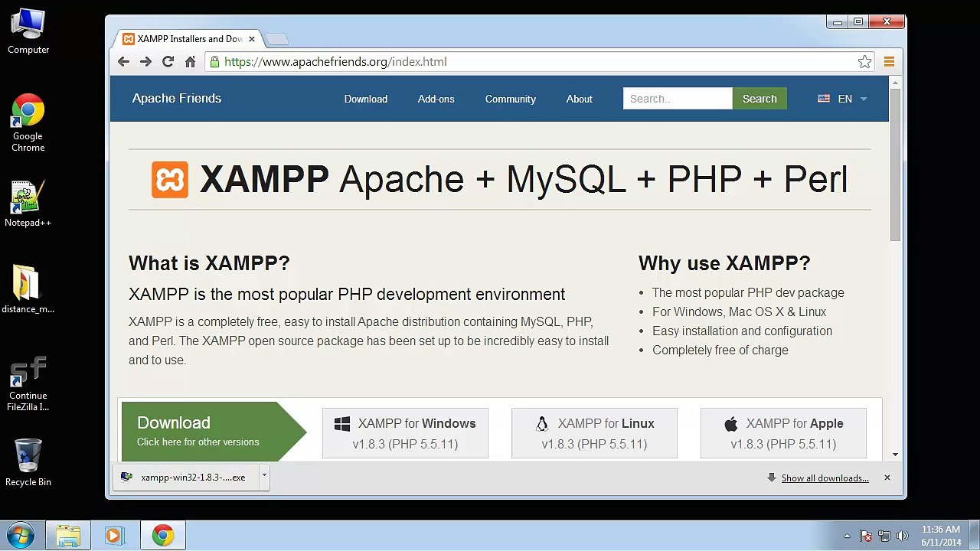
Task: Expand the EN language dropdown
Action: 854,99
